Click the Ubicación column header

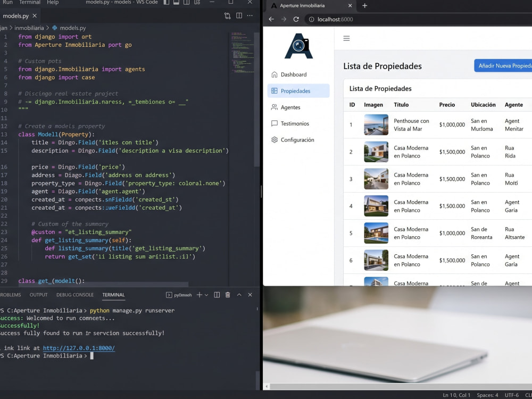coord(483,105)
